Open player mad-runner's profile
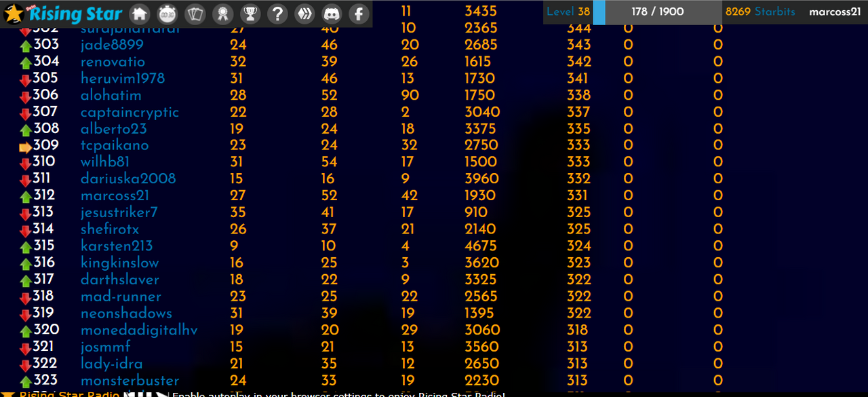Viewport: 868px width, 397px height. 121,297
